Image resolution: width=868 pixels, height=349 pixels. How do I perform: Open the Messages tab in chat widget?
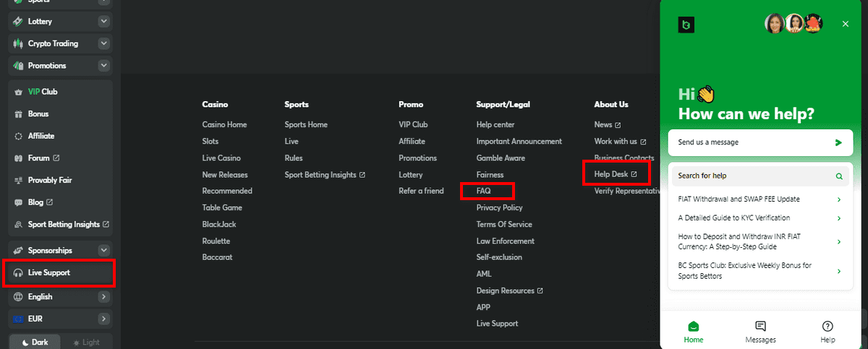(x=760, y=332)
